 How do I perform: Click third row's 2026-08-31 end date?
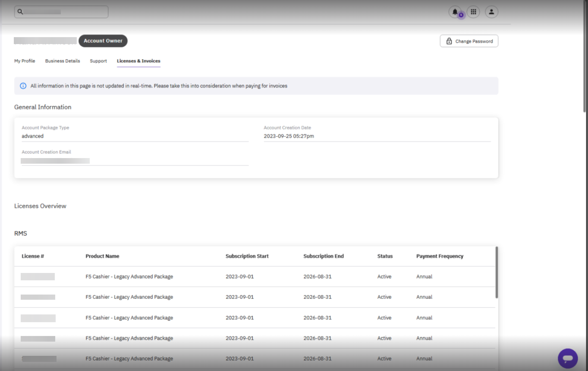click(318, 318)
